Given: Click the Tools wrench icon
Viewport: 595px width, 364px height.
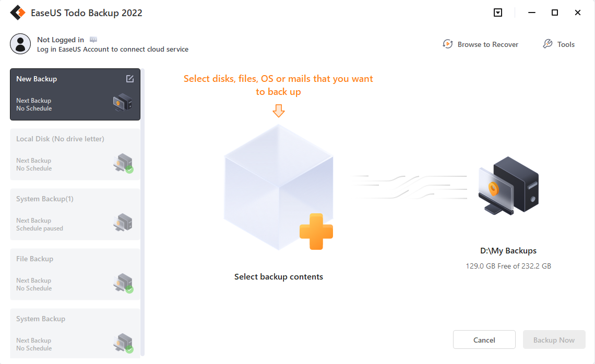Looking at the screenshot, I should pos(548,44).
